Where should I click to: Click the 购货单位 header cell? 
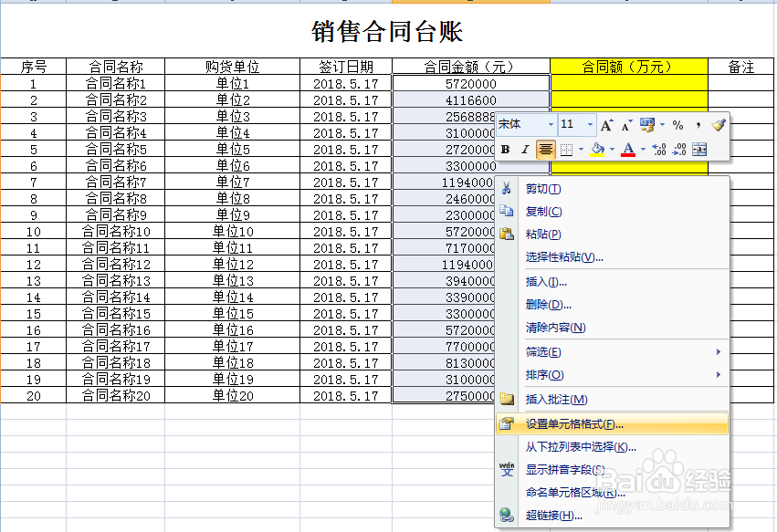click(x=233, y=67)
